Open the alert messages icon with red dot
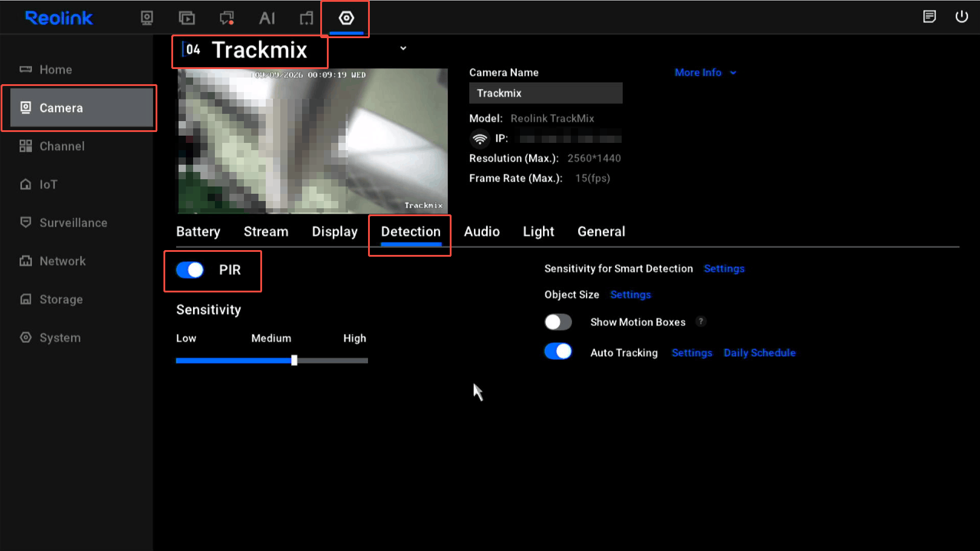Screen dimensions: 980x551 (227, 18)
